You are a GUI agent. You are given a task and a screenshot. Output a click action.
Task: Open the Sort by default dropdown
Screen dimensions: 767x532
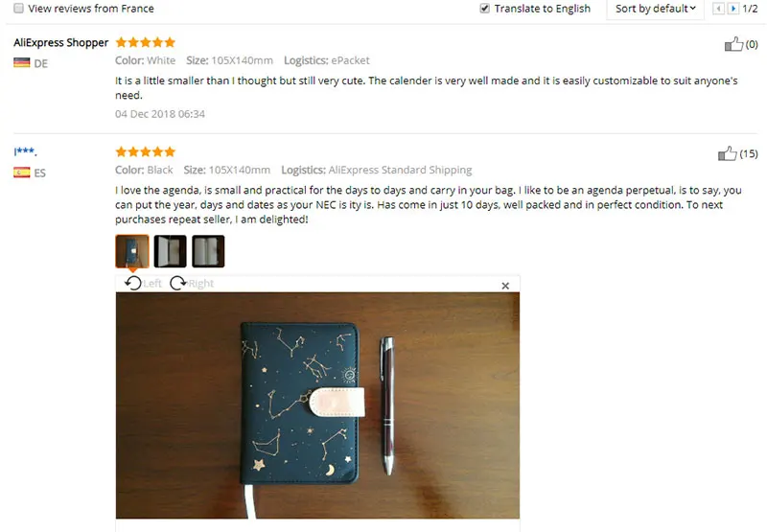point(655,9)
